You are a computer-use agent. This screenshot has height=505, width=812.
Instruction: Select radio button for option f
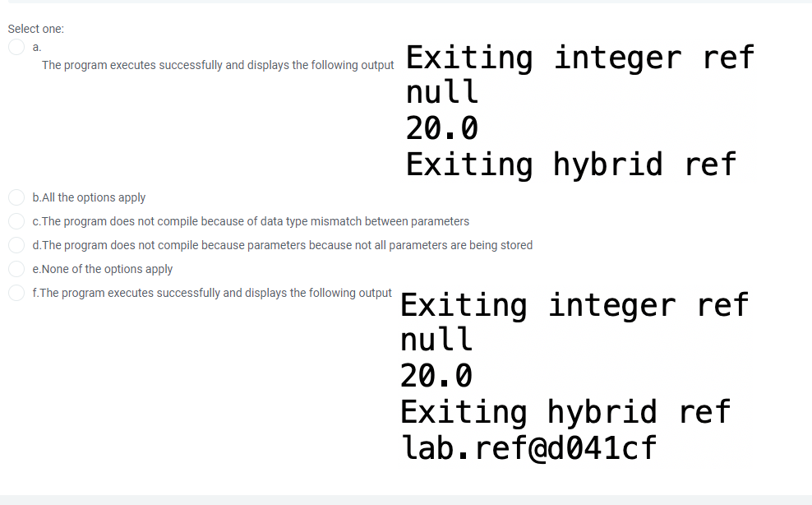16,293
